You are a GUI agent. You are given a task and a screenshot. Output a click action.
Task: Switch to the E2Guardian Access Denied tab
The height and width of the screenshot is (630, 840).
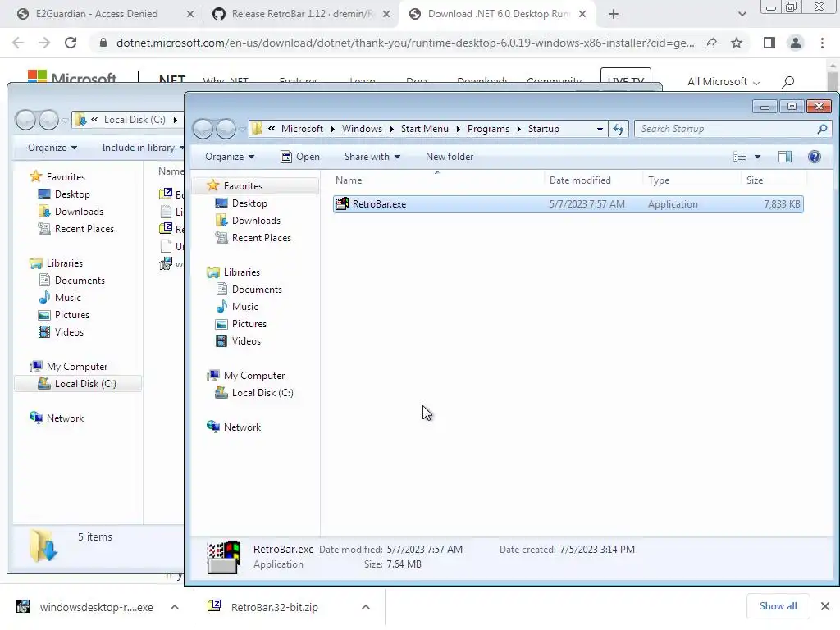tap(97, 14)
